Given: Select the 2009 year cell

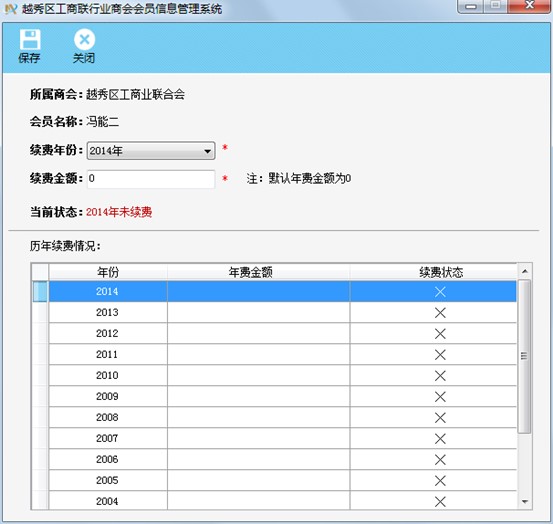Looking at the screenshot, I should [108, 396].
